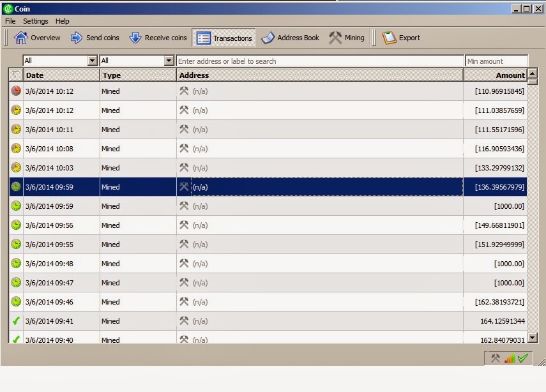
Task: Click the status filter column header icon
Action: tap(16, 75)
